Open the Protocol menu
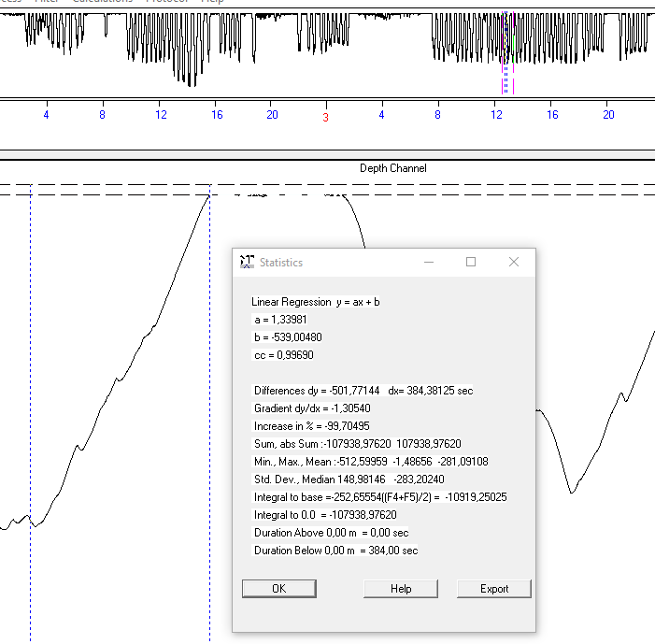The height and width of the screenshot is (644, 655). [166, 1]
